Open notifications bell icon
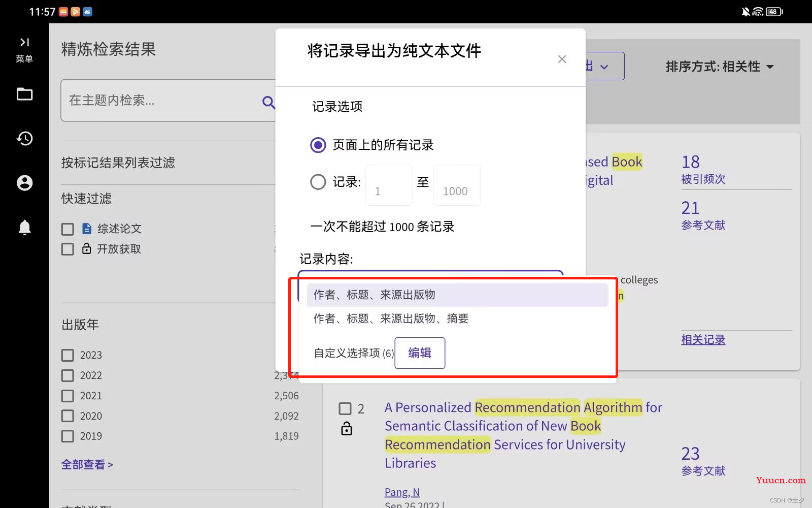 [24, 227]
